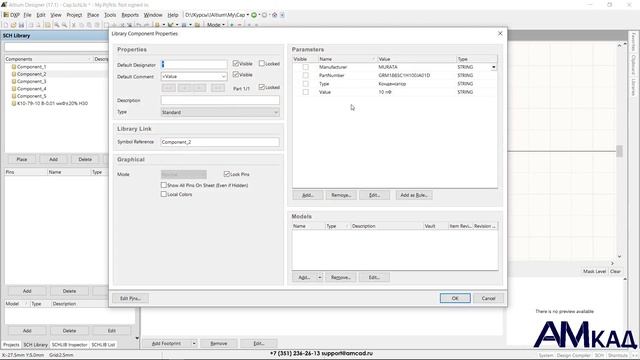Click the Add as Rule... button
The height and width of the screenshot is (360, 640).
click(414, 195)
